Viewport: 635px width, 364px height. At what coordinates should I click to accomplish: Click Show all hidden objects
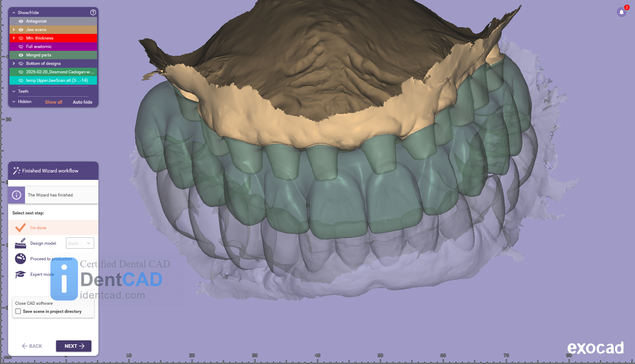coord(53,102)
